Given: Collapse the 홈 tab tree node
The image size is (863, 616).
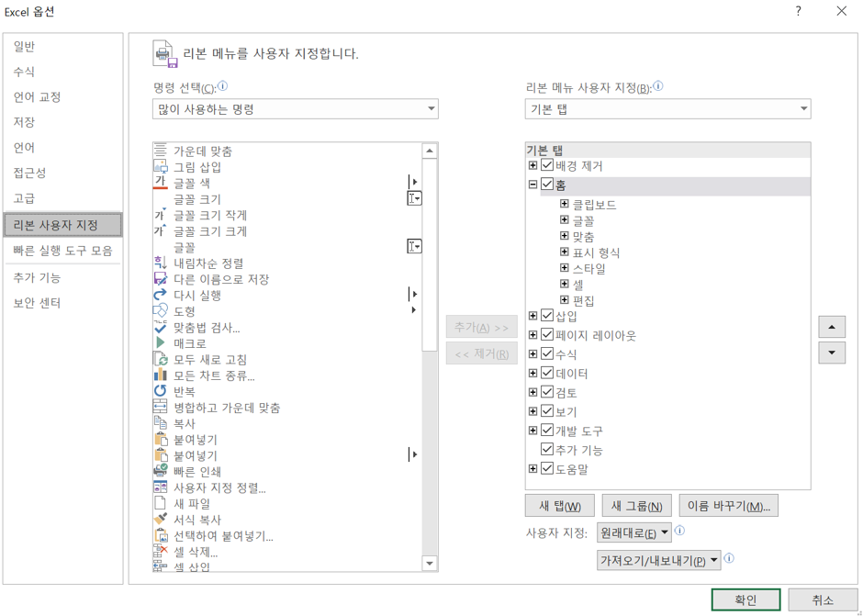Looking at the screenshot, I should [532, 185].
